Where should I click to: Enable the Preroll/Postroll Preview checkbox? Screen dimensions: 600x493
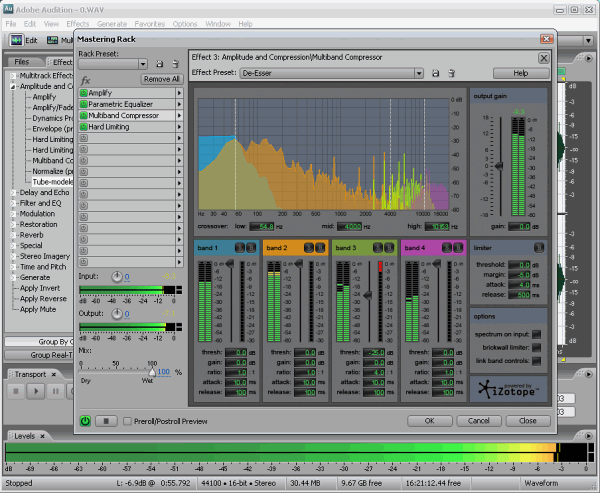(x=127, y=421)
